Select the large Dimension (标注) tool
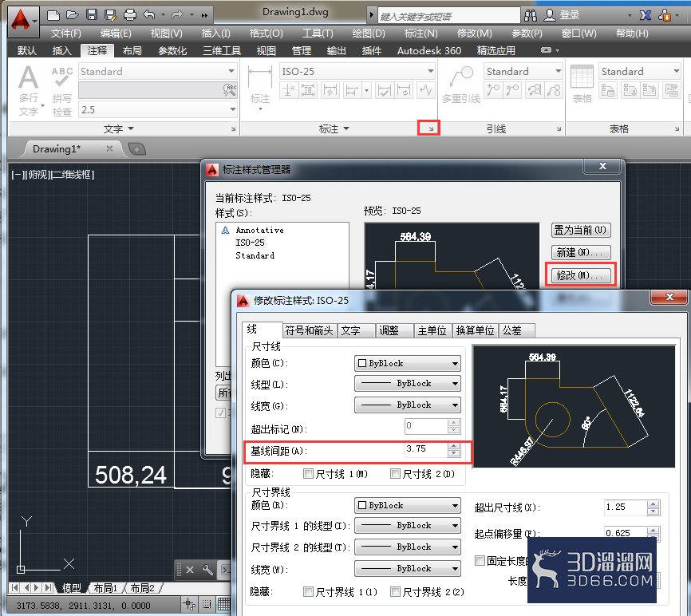Screen dimensions: 691x616 (x=260, y=88)
